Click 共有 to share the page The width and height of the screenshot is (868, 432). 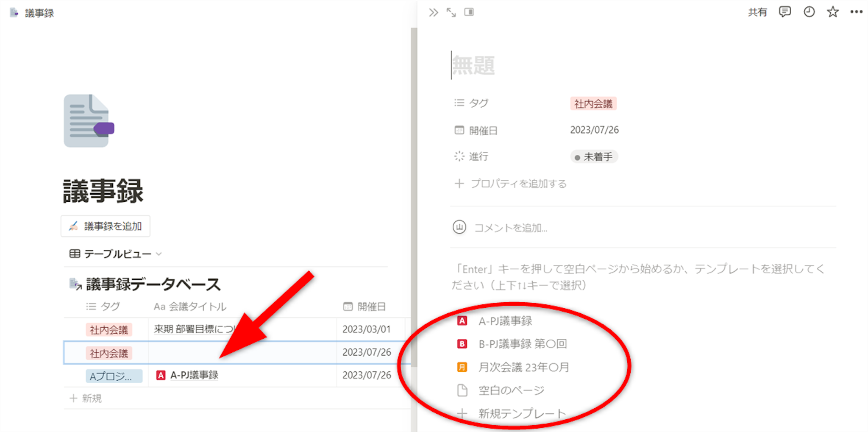click(x=757, y=12)
